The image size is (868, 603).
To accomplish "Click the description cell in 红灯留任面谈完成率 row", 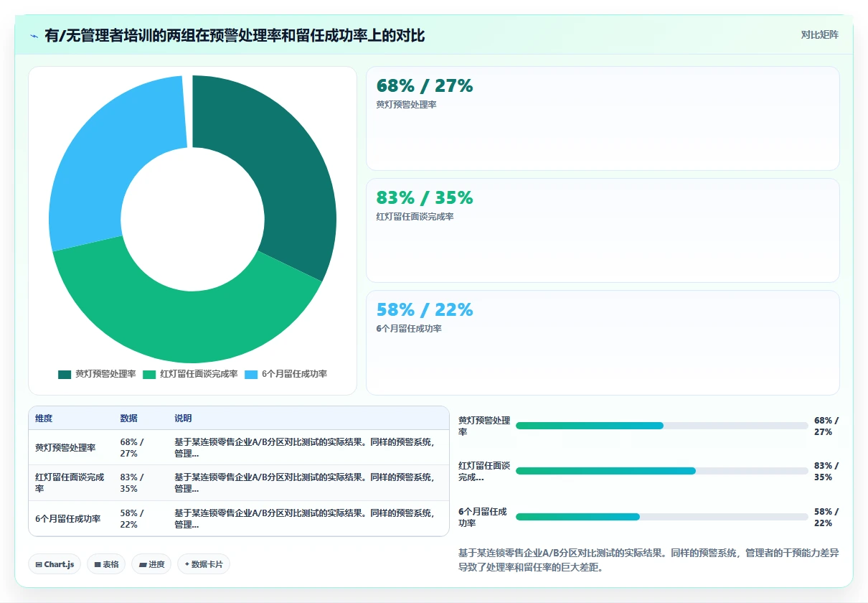I will click(x=308, y=483).
